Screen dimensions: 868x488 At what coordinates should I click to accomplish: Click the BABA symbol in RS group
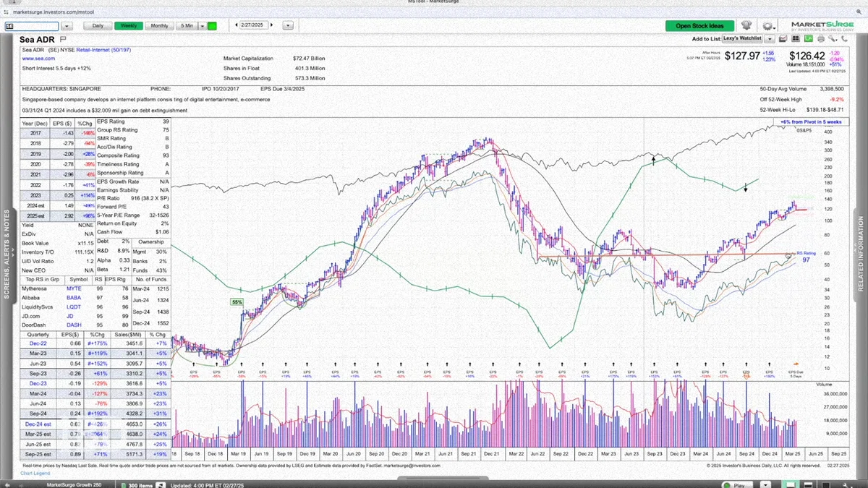click(x=74, y=297)
